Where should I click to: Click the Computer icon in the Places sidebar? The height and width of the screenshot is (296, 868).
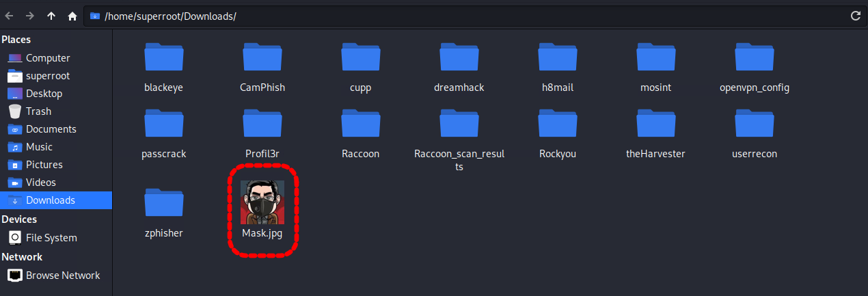[x=15, y=58]
